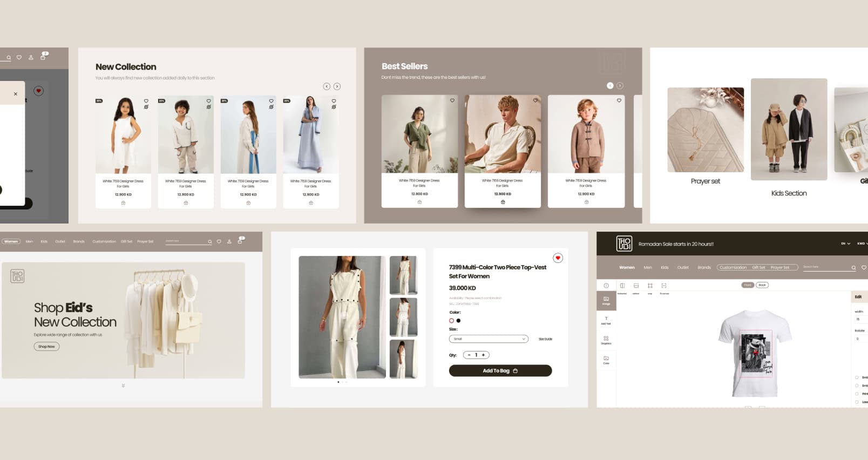Open Prayer Set in Ramadan Sale panel nav
Viewport: 868px width, 460px height.
tap(780, 267)
